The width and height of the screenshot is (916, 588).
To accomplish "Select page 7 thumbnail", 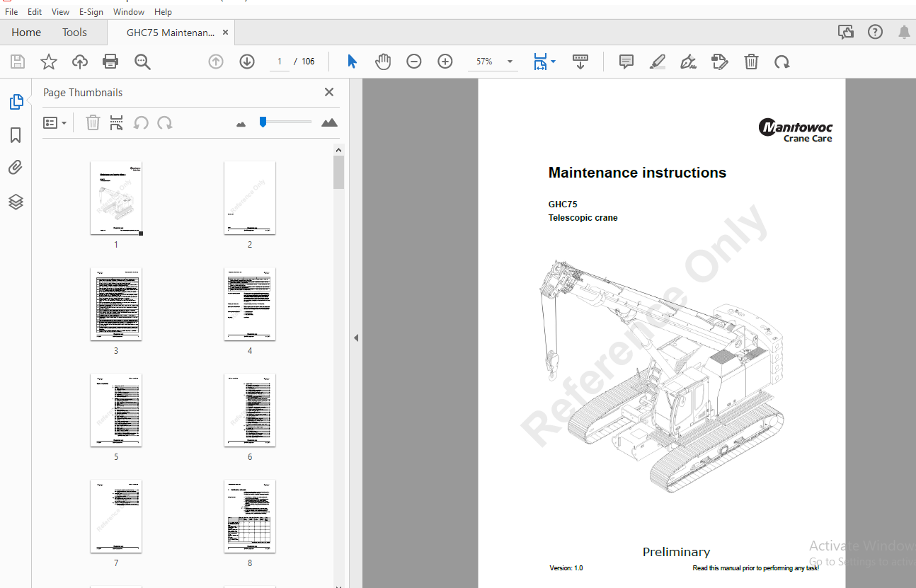I will coord(116,516).
